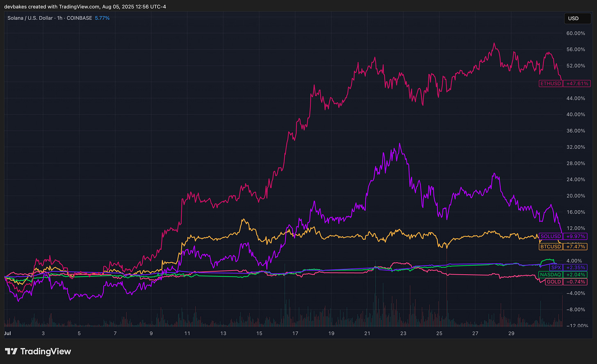Screen dimensions: 597x364
Task: Select the GOLD ticker label
Action: pos(554,282)
